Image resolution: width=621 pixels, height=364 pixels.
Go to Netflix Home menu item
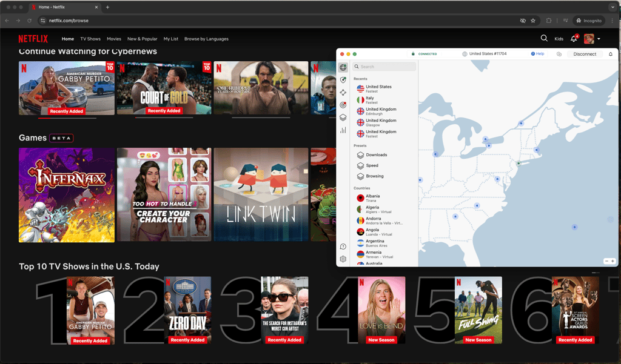pos(68,39)
